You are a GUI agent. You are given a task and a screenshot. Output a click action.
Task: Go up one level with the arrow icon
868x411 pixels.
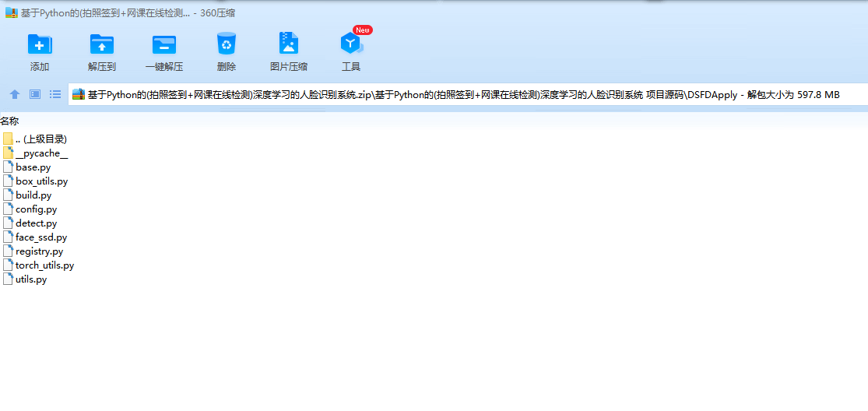click(15, 95)
